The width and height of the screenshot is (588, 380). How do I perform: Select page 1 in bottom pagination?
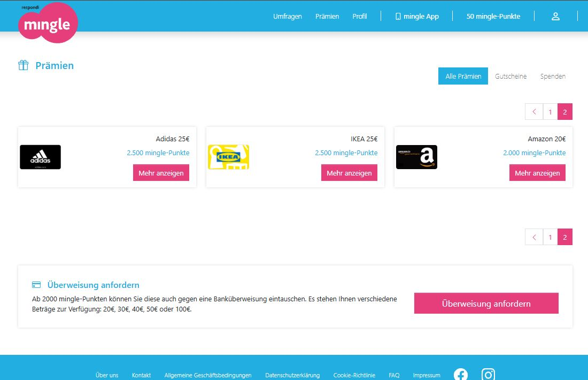click(550, 237)
